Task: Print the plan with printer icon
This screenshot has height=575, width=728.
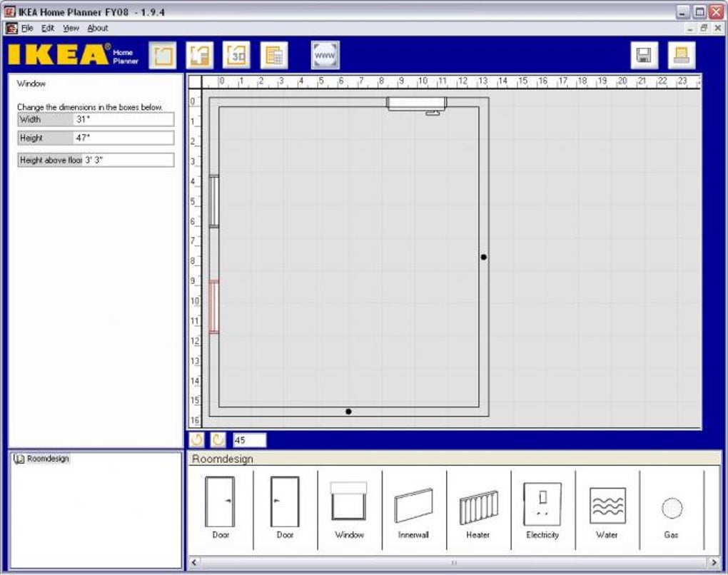Action: coord(681,55)
